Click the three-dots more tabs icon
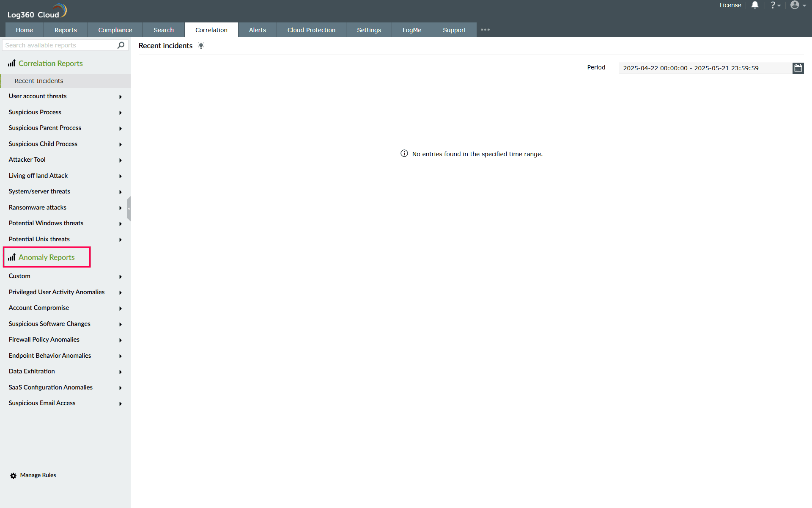Screen dimensions: 812x508 point(485,30)
